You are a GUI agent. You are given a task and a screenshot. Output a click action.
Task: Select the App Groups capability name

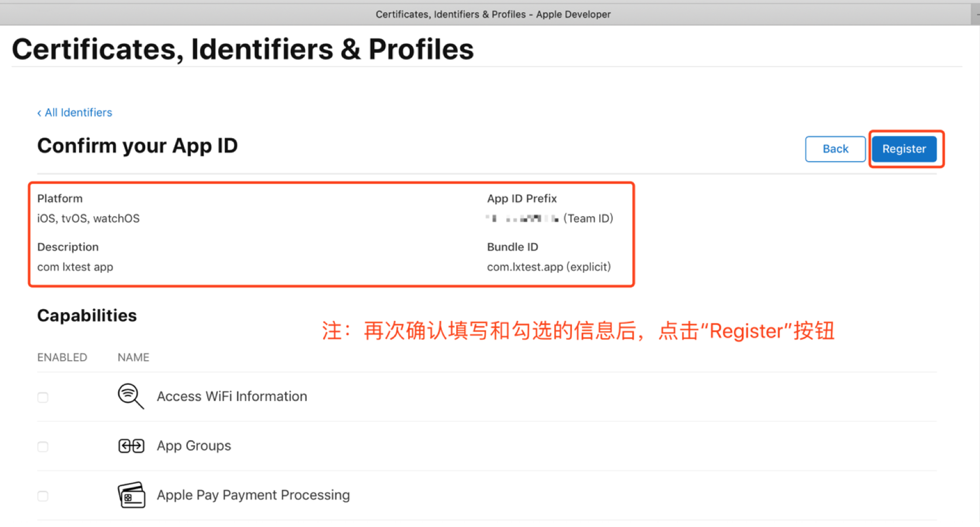(194, 446)
